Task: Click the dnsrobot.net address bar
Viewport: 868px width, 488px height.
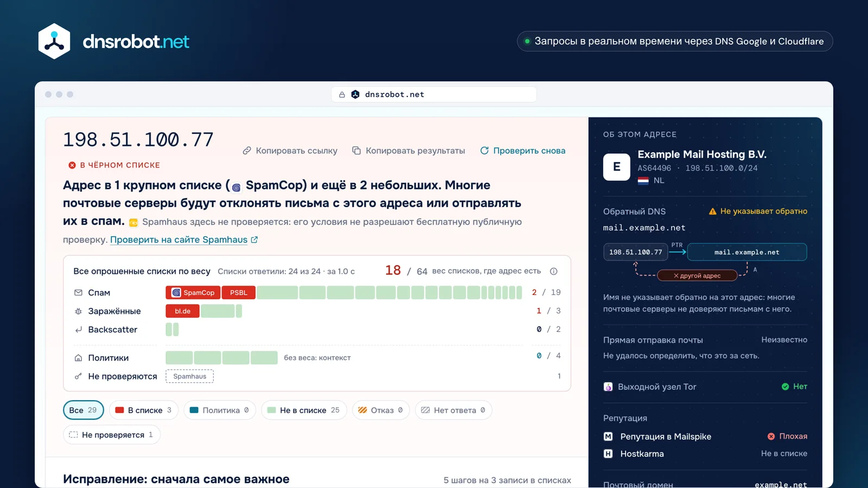Action: [x=434, y=94]
